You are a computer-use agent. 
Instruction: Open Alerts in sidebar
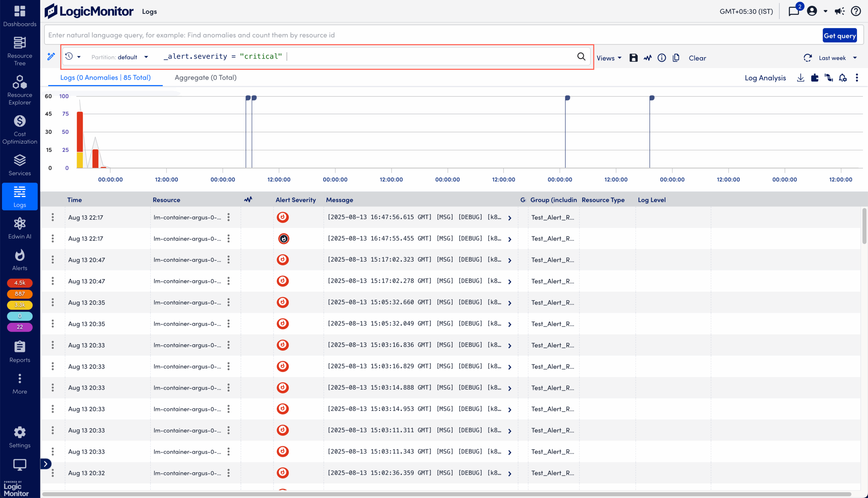[x=20, y=260]
